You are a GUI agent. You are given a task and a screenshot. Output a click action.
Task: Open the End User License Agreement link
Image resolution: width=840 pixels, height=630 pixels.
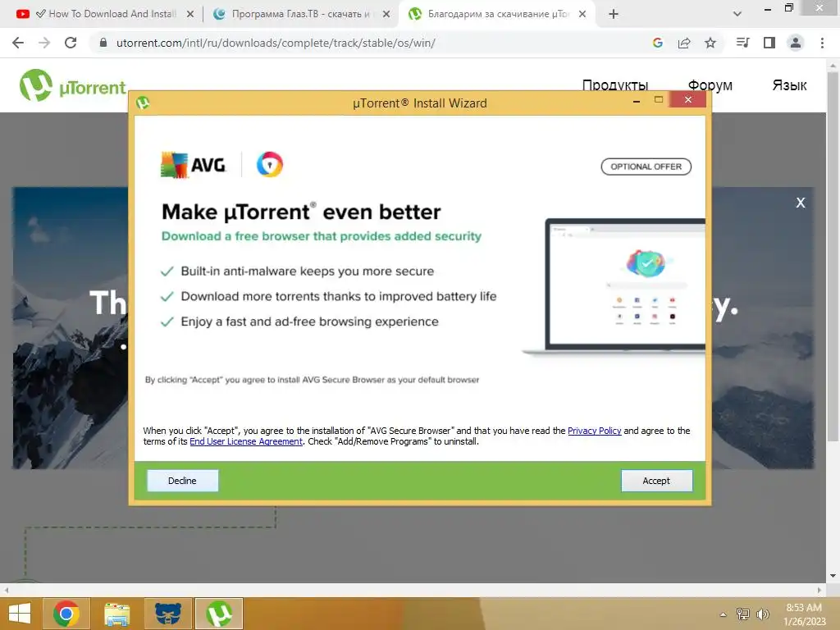click(246, 441)
